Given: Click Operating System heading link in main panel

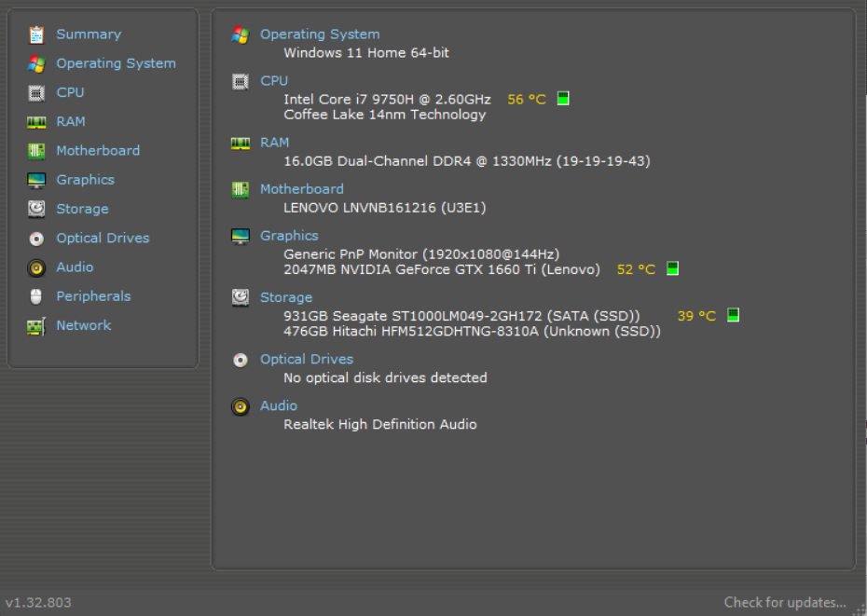Looking at the screenshot, I should (320, 34).
